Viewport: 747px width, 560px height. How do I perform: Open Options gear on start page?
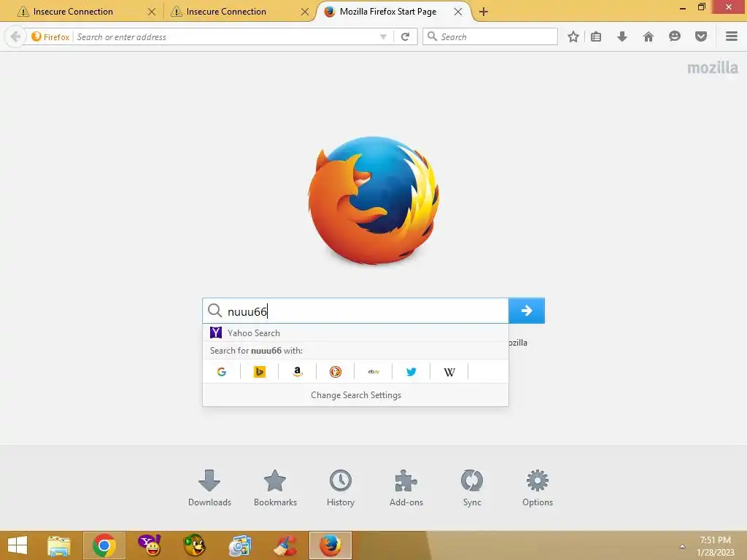click(x=538, y=488)
